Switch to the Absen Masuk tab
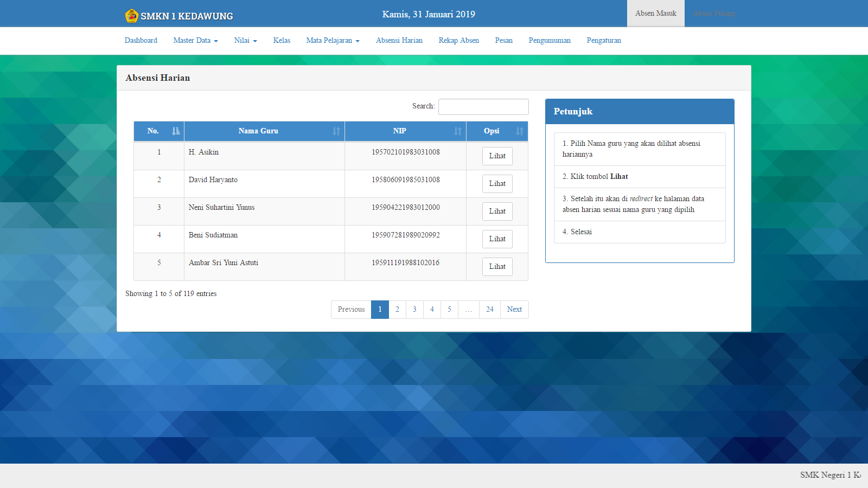Image resolution: width=868 pixels, height=488 pixels. 655,13
